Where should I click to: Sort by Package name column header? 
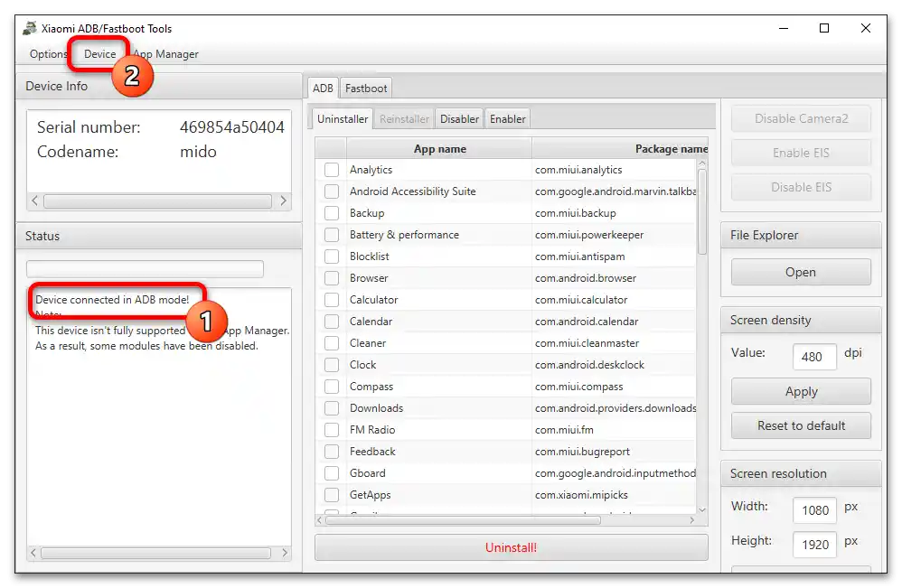click(x=620, y=149)
